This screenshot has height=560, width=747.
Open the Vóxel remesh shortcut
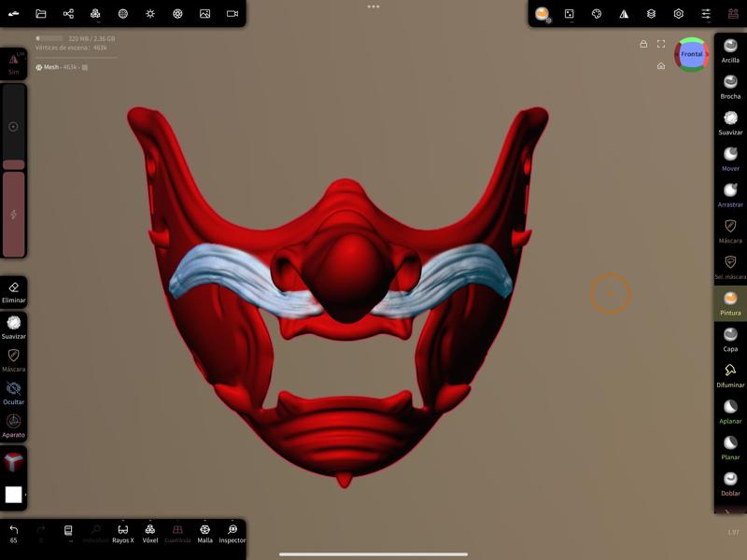tap(150, 534)
